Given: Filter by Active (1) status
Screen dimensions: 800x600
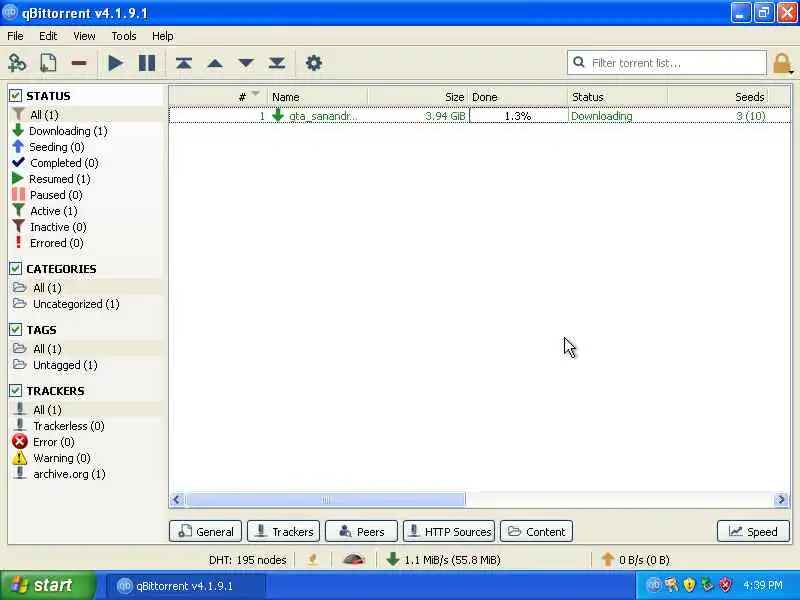Looking at the screenshot, I should [x=45, y=211].
